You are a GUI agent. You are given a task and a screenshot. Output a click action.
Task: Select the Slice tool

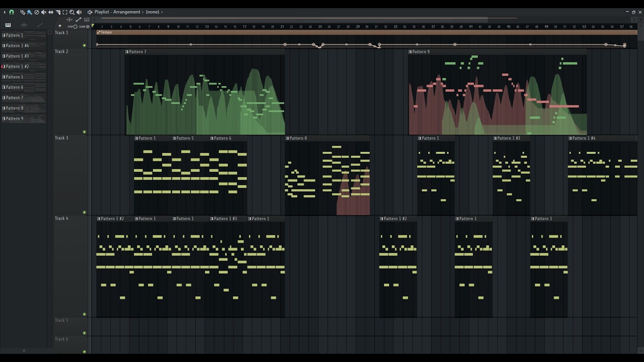point(58,12)
